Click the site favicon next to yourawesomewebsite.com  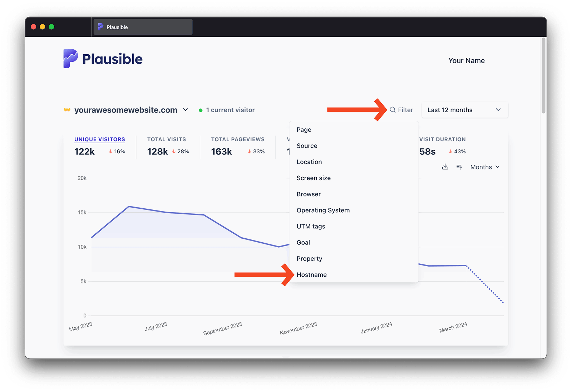click(67, 110)
